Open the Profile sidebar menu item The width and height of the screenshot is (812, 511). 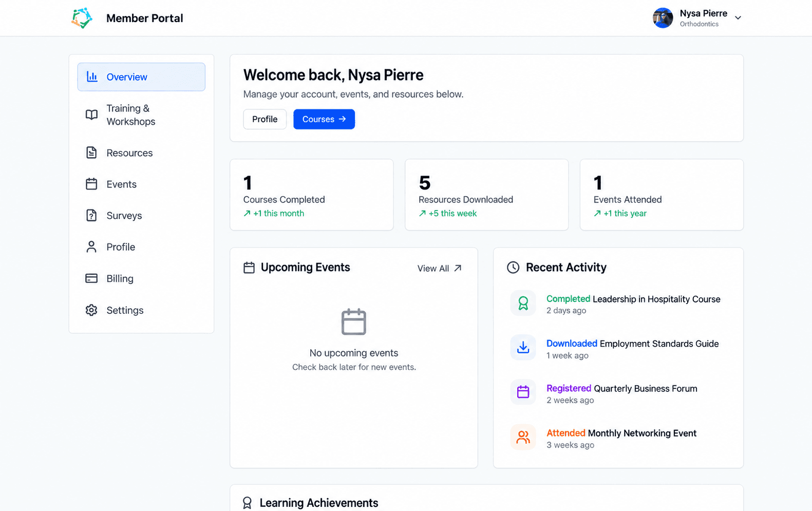click(x=141, y=247)
